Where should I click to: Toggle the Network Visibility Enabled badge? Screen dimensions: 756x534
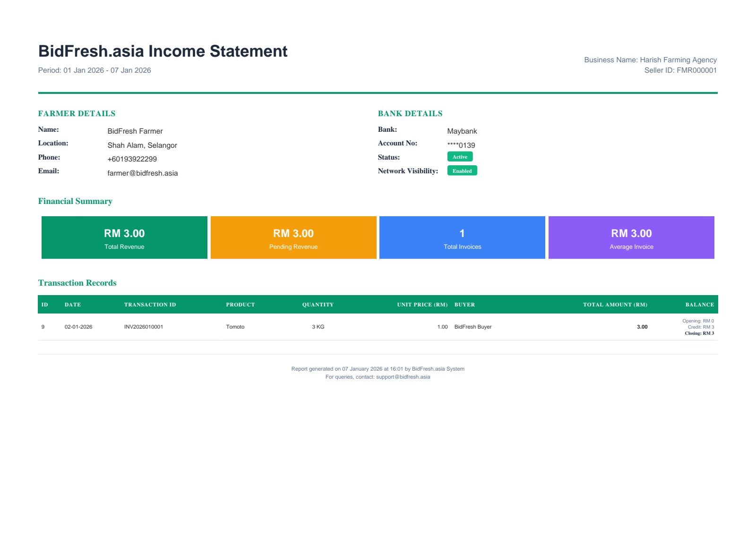(x=463, y=170)
